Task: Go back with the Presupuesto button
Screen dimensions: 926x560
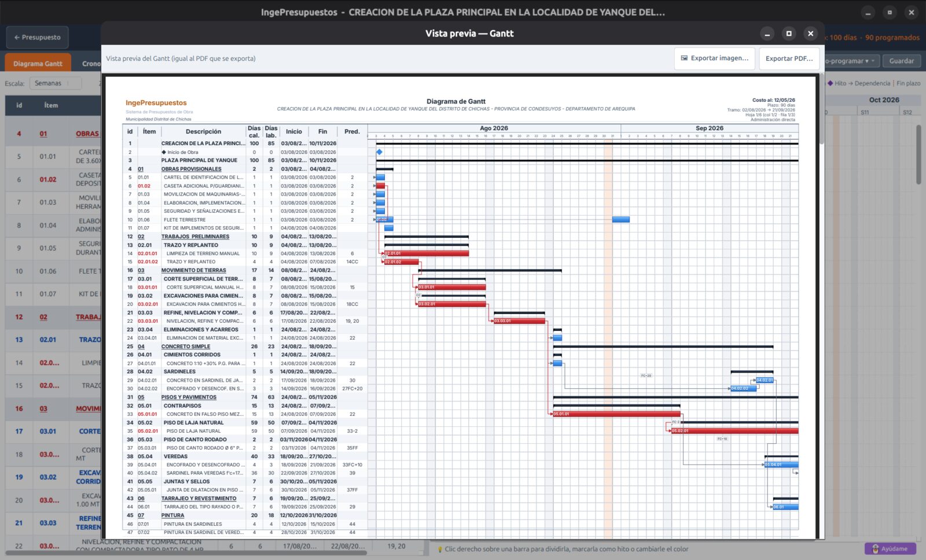Action: click(x=38, y=37)
